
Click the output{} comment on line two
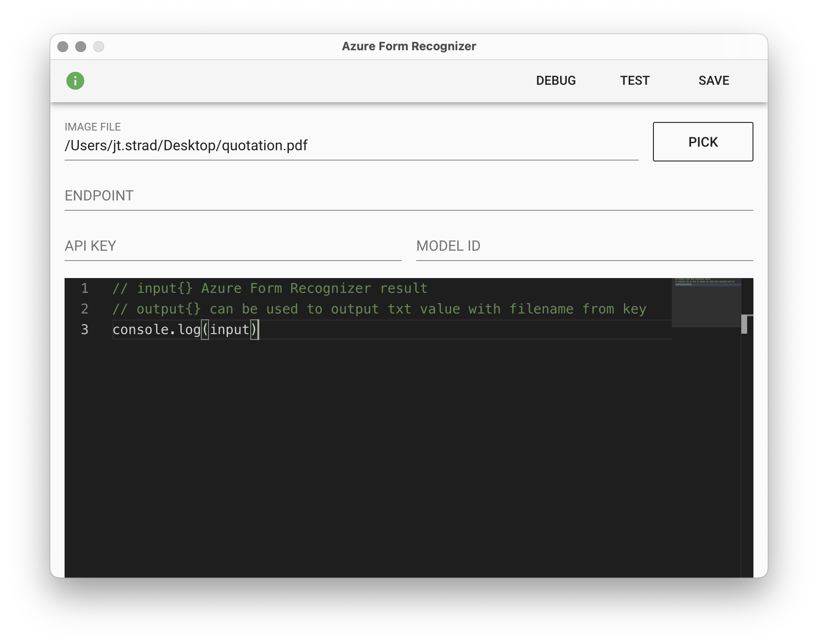click(379, 309)
